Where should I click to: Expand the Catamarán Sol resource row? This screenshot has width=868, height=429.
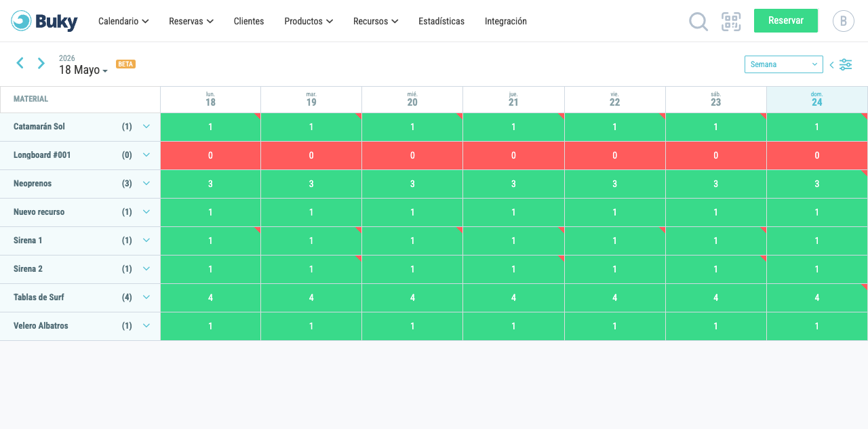146,126
